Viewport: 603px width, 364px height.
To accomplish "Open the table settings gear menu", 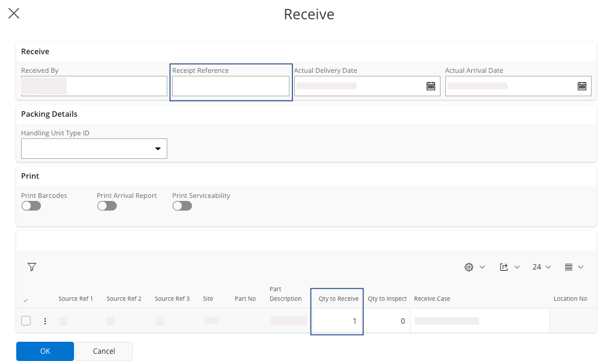I will [474, 267].
